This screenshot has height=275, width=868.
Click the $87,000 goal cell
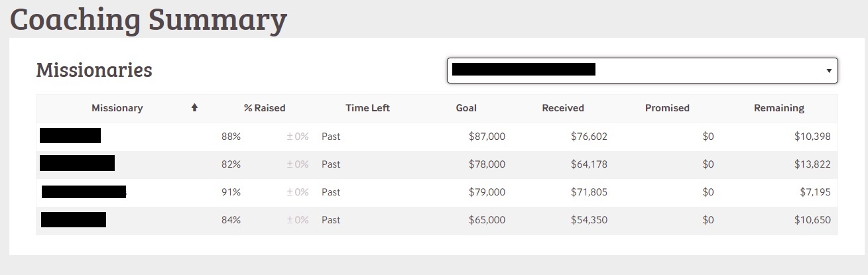[487, 137]
